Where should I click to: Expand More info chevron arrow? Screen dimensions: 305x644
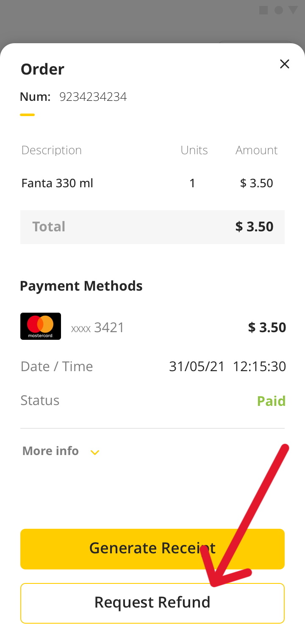point(95,452)
